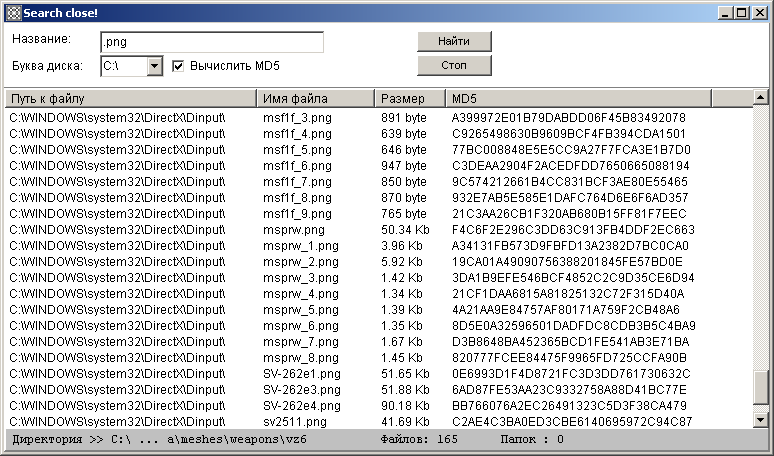
Task: Select file msf1f_5.png
Action: click(x=297, y=150)
